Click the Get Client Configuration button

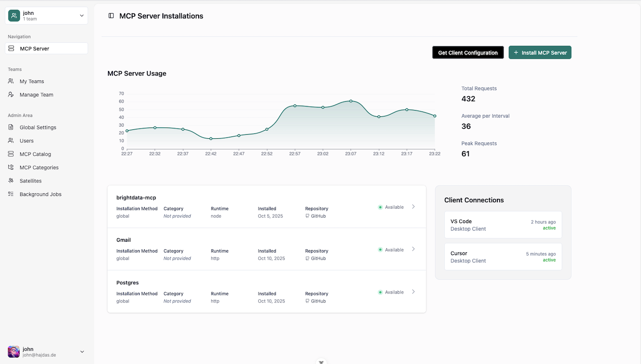[x=468, y=52]
